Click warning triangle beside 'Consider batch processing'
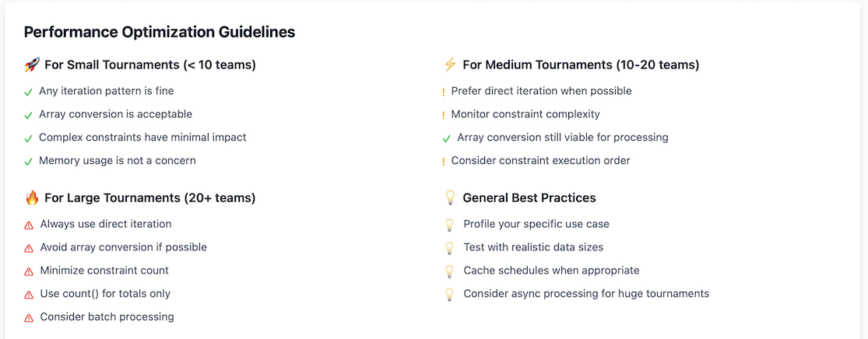 click(x=29, y=318)
